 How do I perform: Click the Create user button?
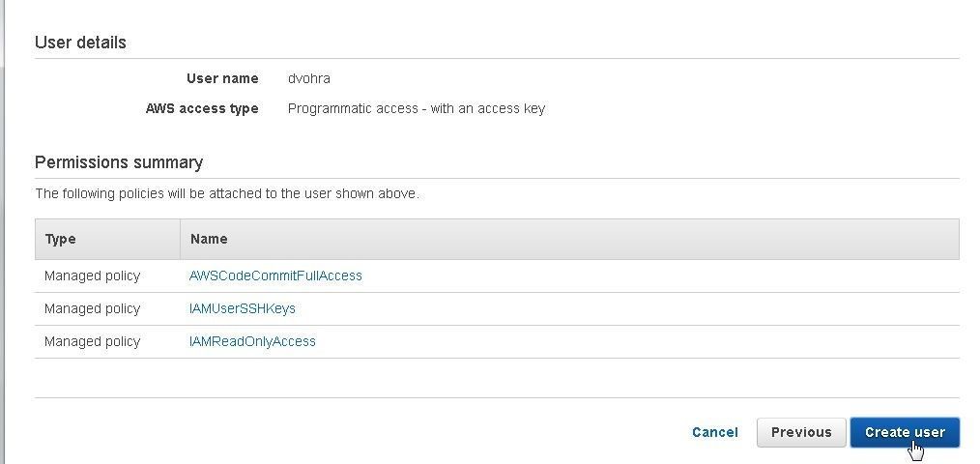point(905,433)
